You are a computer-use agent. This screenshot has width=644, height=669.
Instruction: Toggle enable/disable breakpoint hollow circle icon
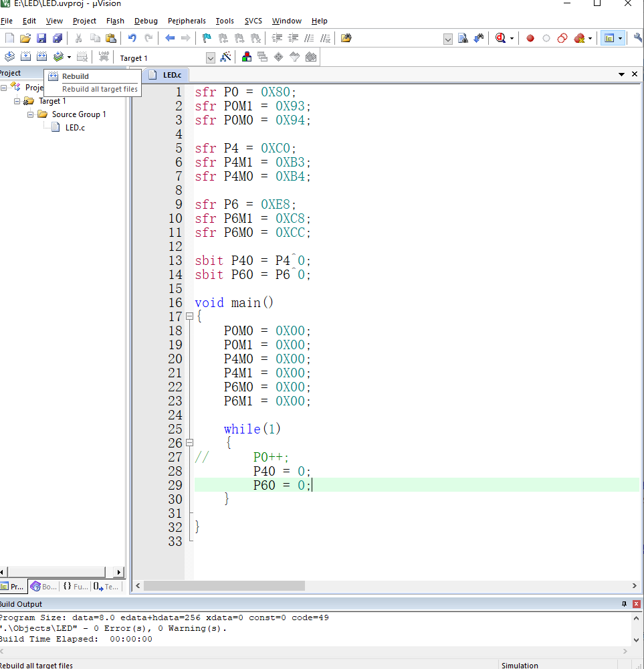(x=546, y=38)
